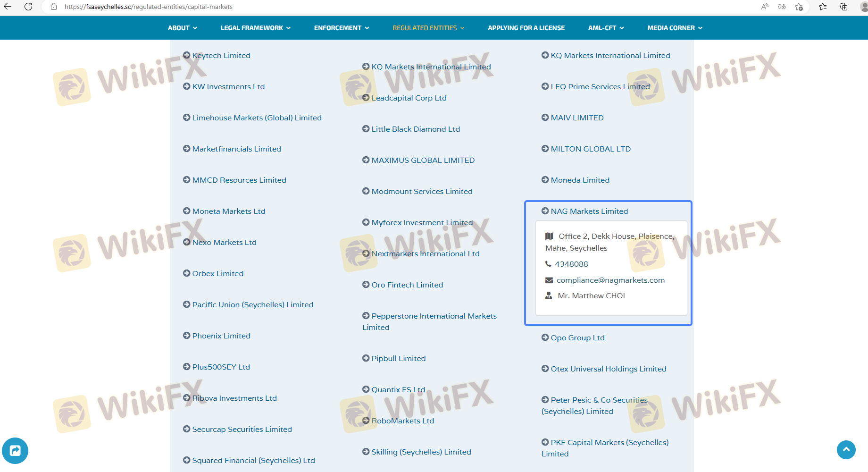Expand the MEDIA CORNER dropdown
Image resolution: width=868 pixels, height=472 pixels.
tap(675, 28)
